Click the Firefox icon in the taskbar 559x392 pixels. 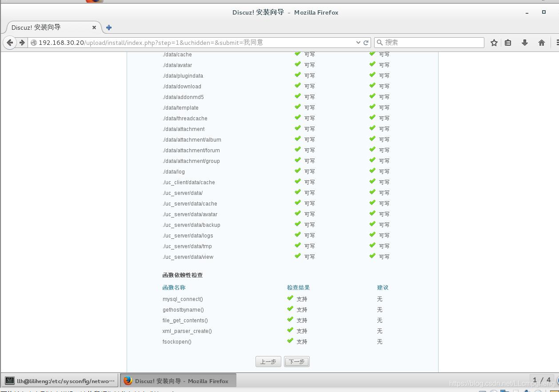click(128, 381)
